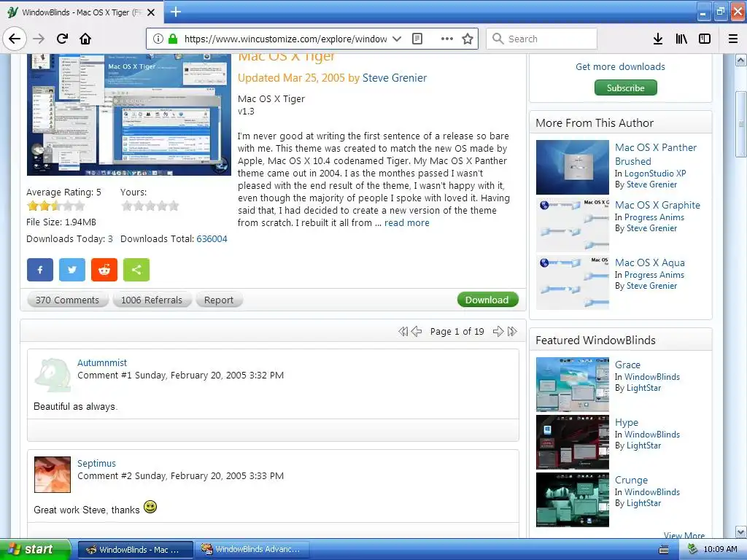747x560 pixels.
Task: Click Downloads Total 636004 link
Action: 212,239
